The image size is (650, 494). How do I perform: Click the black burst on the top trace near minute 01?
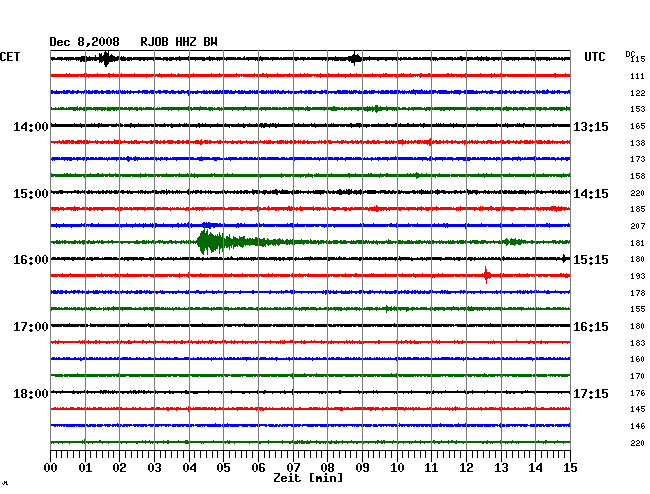click(107, 58)
